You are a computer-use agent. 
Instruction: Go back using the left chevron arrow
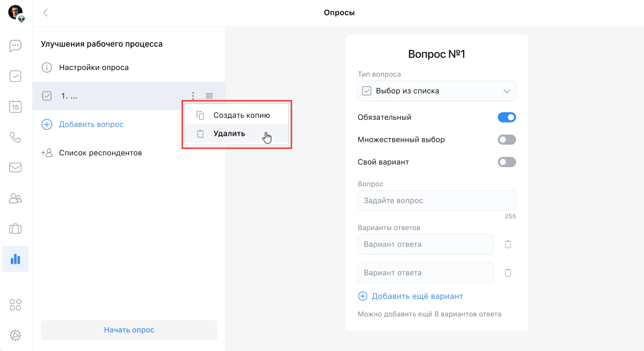(x=45, y=13)
